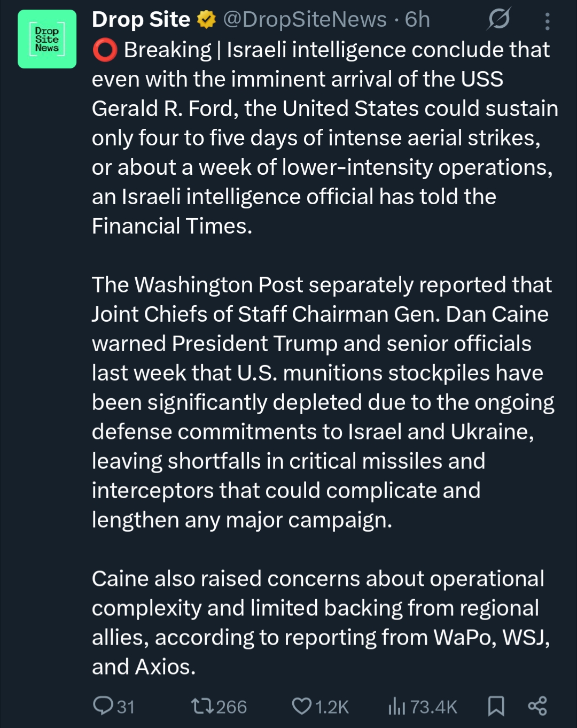Click the Drop Site display name
This screenshot has height=728, width=577.
tap(141, 20)
